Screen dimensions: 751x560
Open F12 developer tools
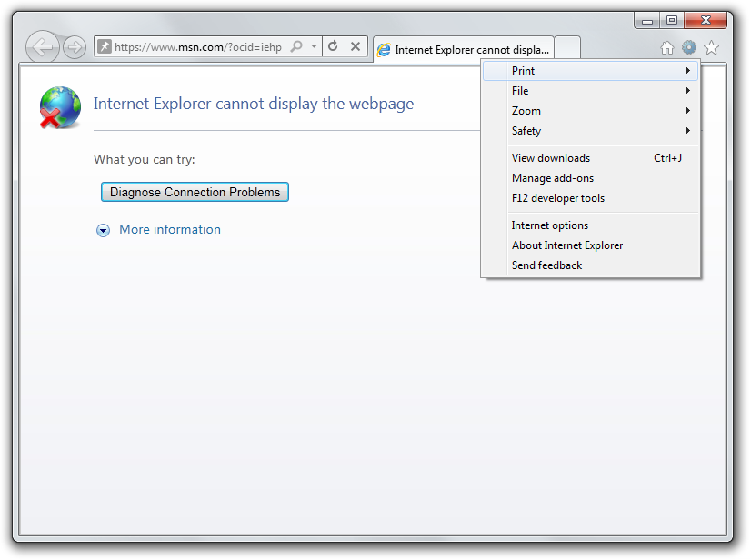point(590,198)
